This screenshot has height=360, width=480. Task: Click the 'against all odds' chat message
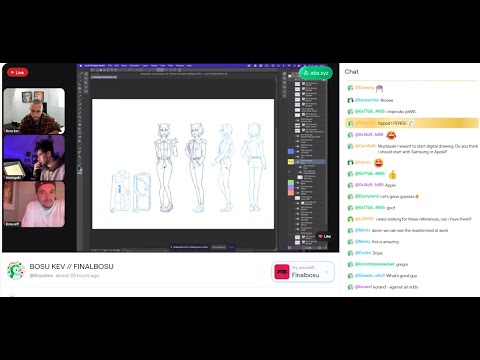pos(396,287)
